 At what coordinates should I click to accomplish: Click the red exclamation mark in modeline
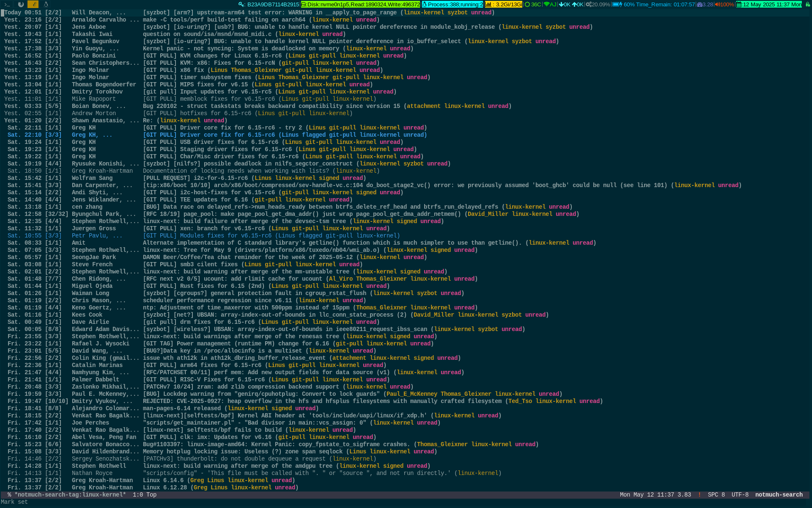699,494
